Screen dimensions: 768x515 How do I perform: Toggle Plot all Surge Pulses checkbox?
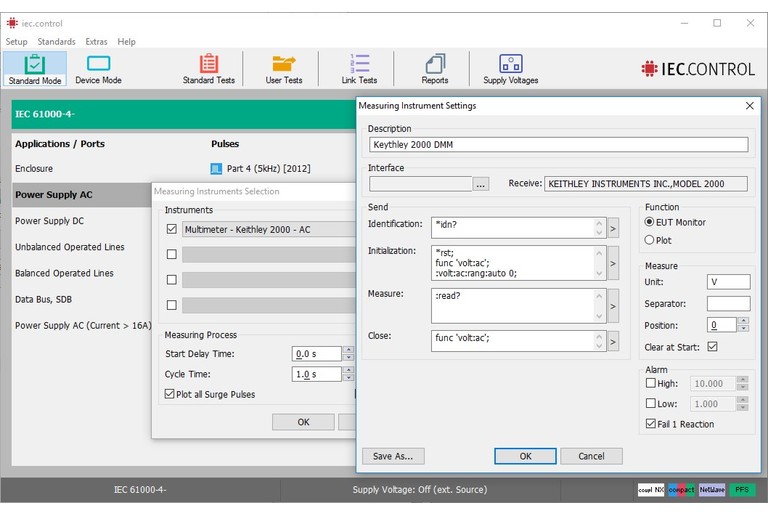click(169, 394)
